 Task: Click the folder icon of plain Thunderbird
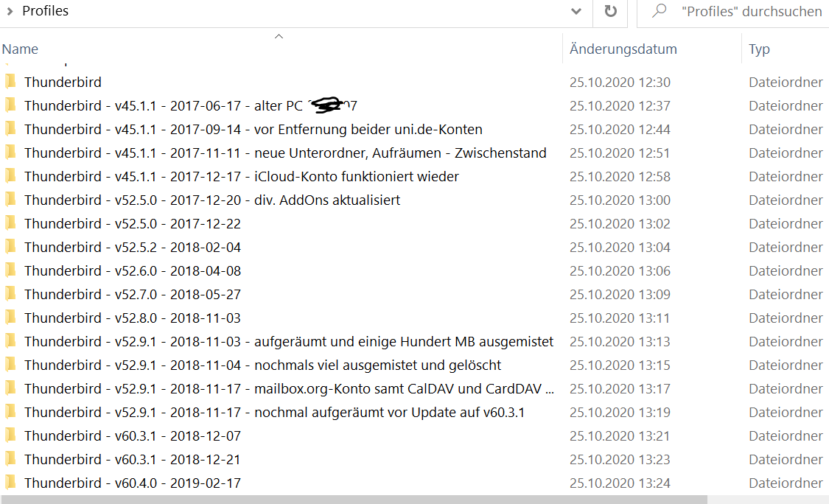coord(10,82)
